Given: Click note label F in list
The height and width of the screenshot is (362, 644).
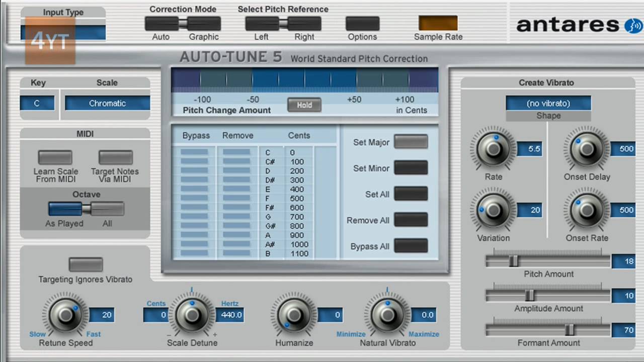Looking at the screenshot, I should [268, 199].
